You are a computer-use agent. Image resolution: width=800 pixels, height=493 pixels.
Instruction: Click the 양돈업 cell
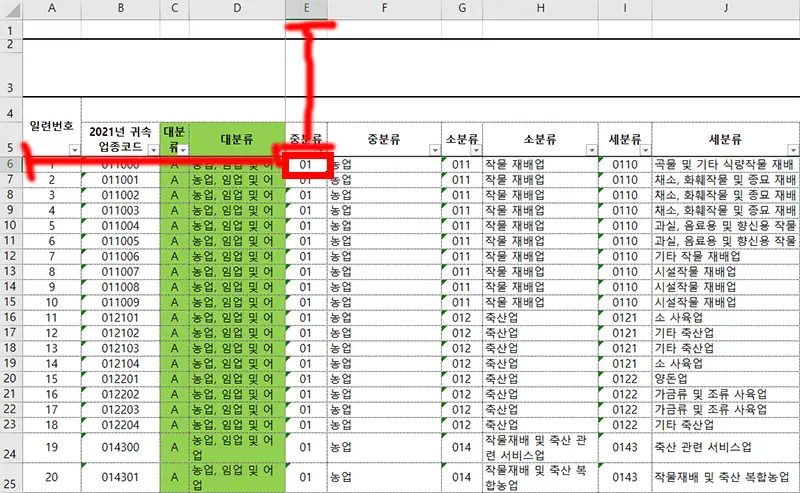point(726,379)
